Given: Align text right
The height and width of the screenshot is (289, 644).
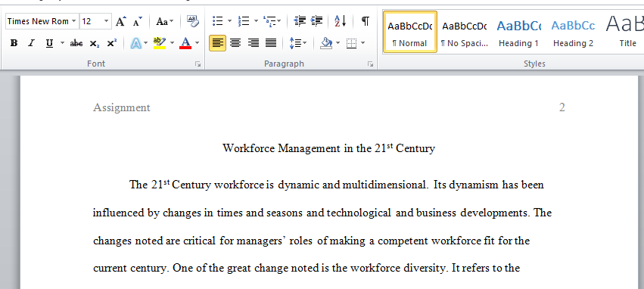Looking at the screenshot, I should point(254,43).
